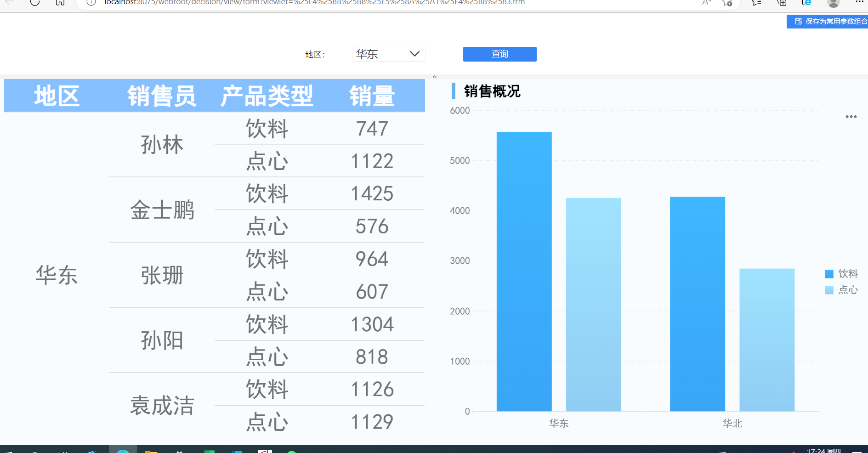Screen dimensions: 868x453
Task: Click the sales value 818
Action: [372, 357]
